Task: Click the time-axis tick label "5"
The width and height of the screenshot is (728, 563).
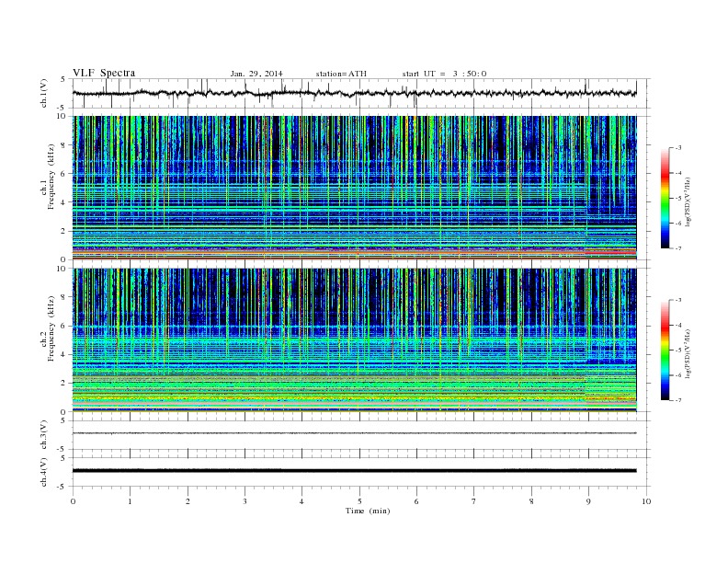Action: pyautogui.click(x=359, y=501)
